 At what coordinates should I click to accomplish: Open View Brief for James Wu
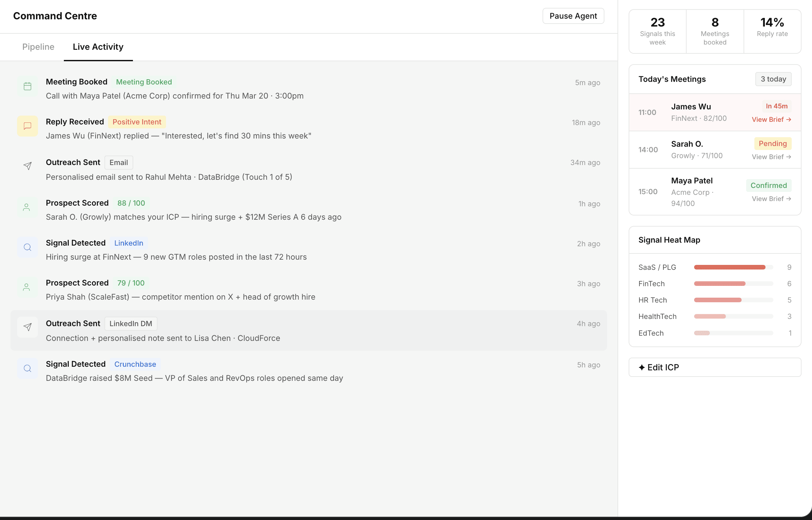[x=771, y=120]
